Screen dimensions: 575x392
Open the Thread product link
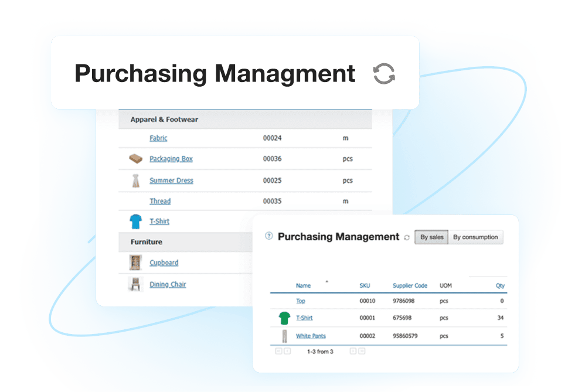[x=160, y=201]
